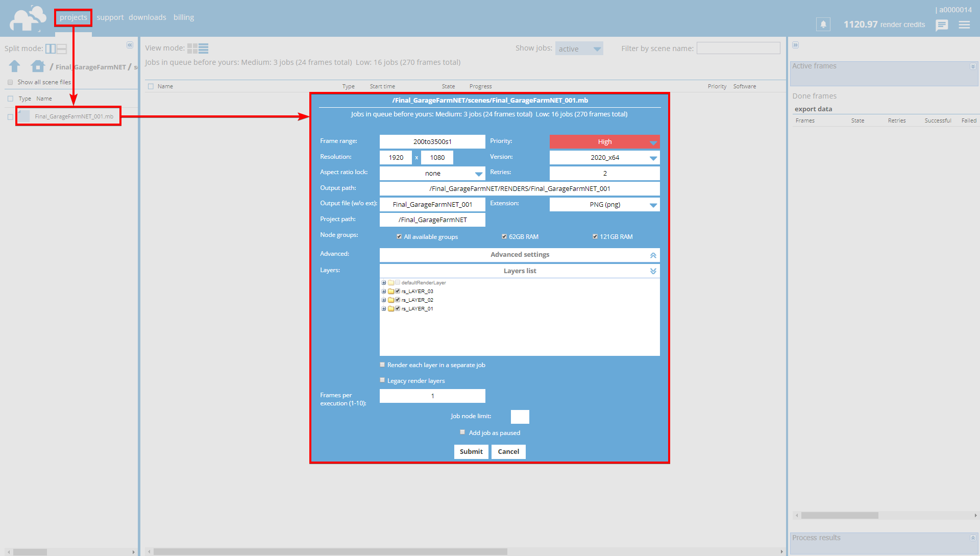Open the chat message icon

coord(942,25)
